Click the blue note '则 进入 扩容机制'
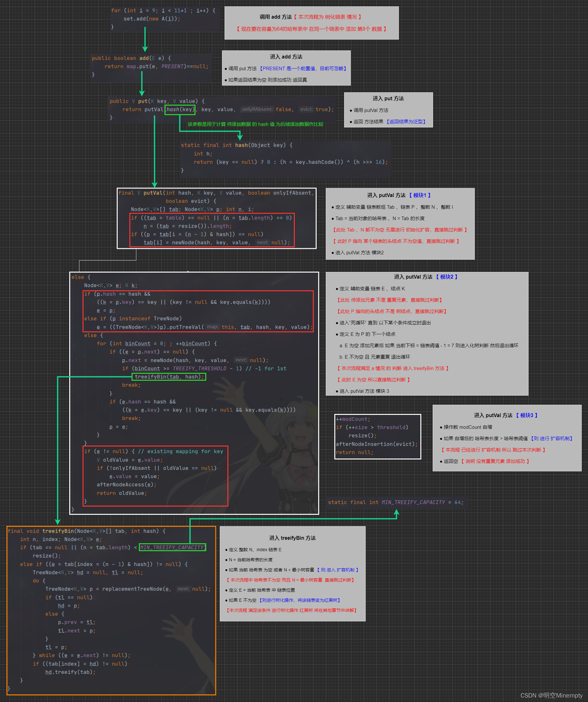 [337, 570]
